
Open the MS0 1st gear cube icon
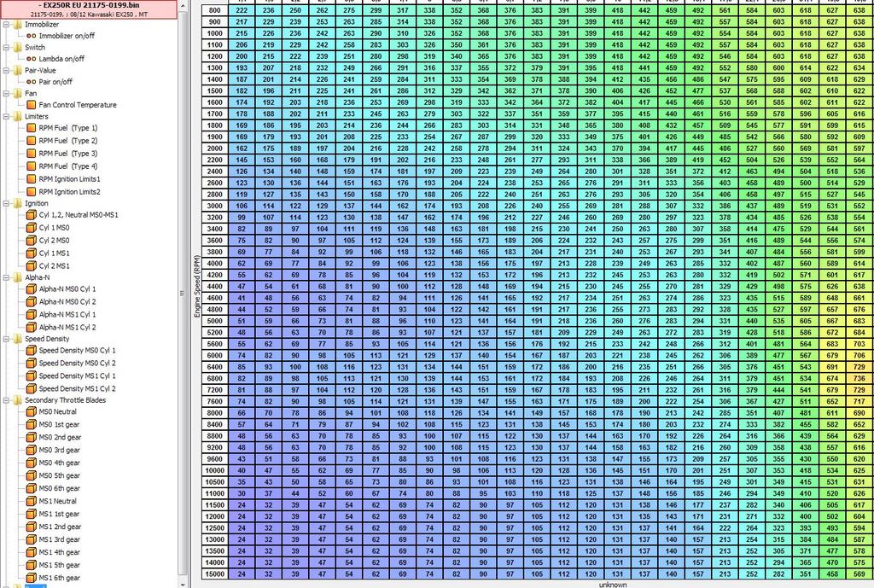[32, 424]
